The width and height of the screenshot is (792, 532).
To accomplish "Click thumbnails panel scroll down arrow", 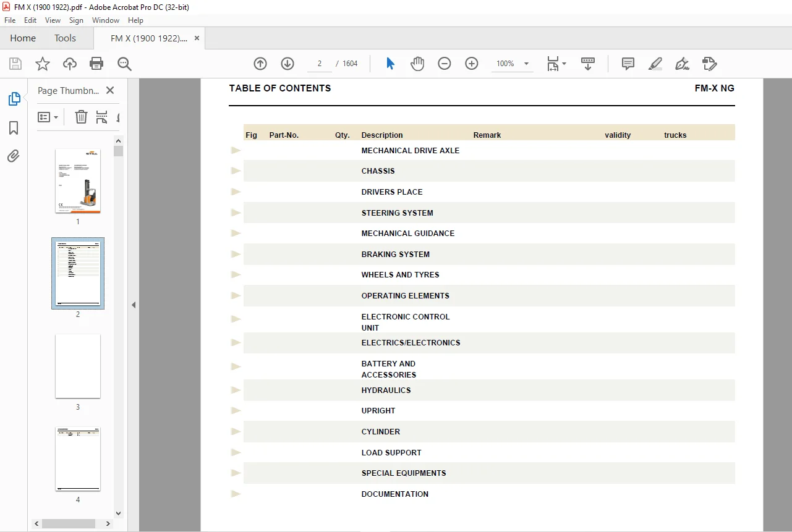I will click(x=119, y=513).
